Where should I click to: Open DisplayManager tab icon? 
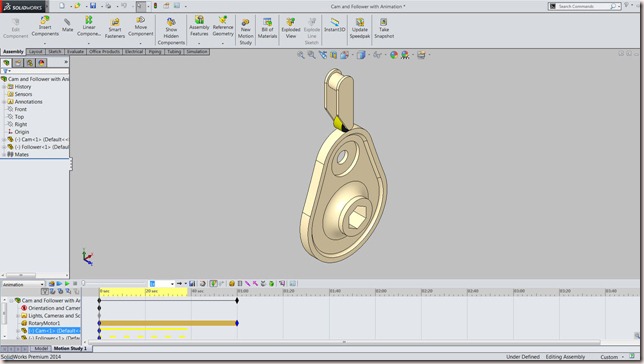(x=41, y=63)
